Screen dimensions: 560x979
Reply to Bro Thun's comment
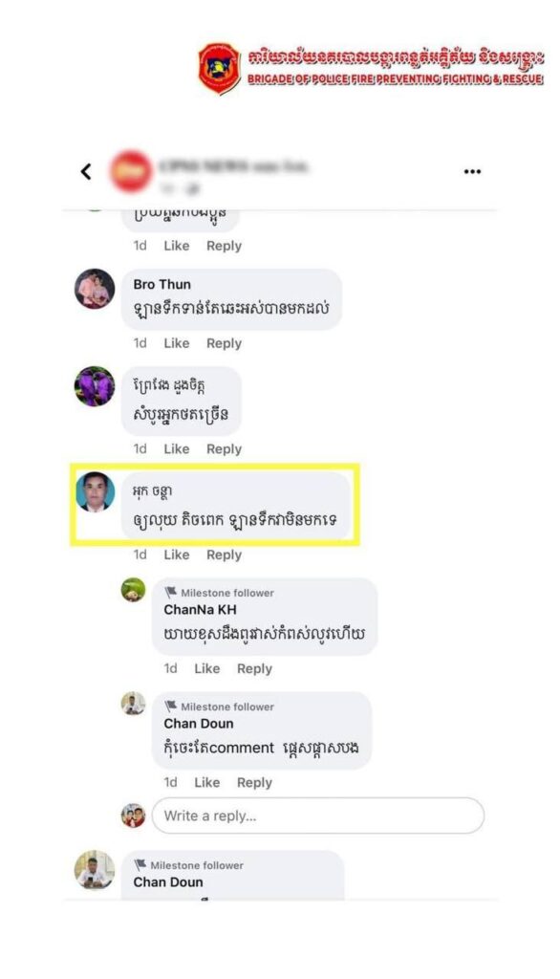tap(225, 343)
